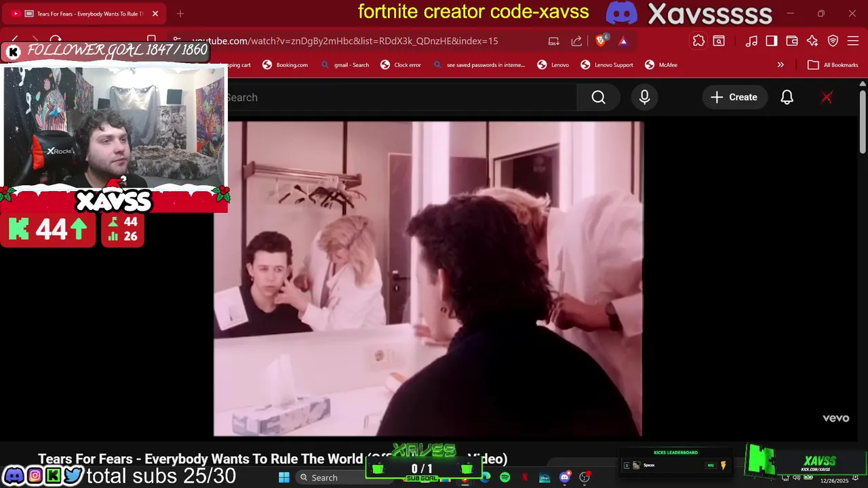
Task: Start voice search with the microphone icon
Action: pyautogui.click(x=644, y=98)
